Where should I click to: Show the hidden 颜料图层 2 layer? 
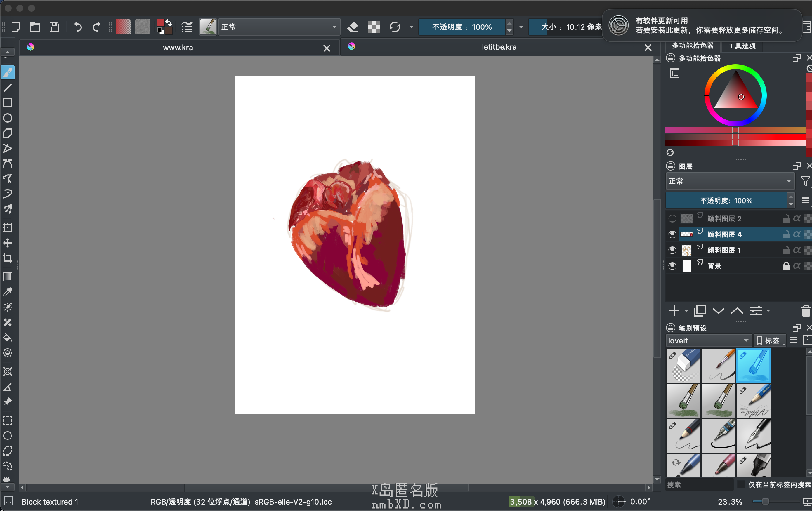tap(672, 219)
